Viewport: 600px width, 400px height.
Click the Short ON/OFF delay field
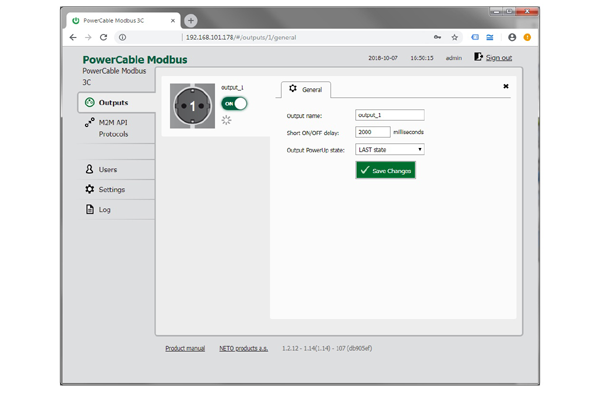tap(373, 132)
